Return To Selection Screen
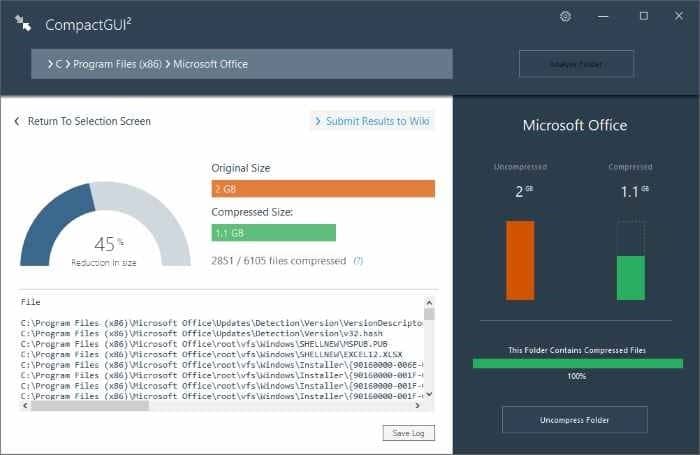This screenshot has width=700, height=455. [x=89, y=121]
